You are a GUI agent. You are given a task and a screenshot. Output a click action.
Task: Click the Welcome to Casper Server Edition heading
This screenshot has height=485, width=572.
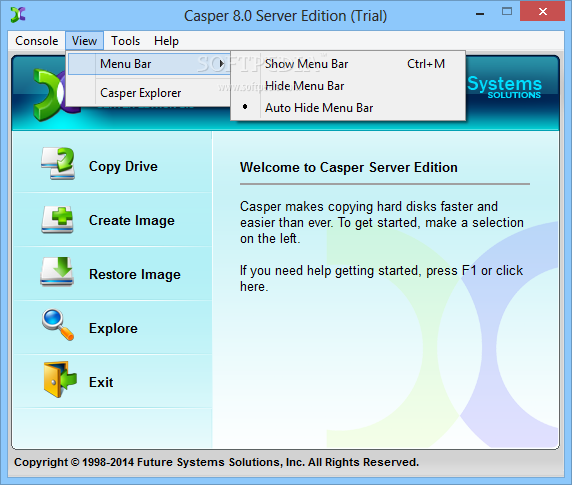pos(348,167)
